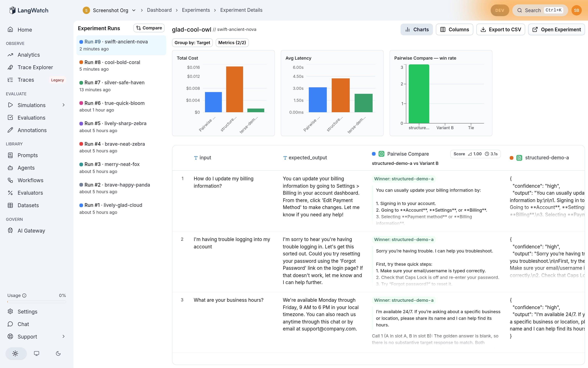The width and height of the screenshot is (588, 368).
Task: Open AI Gateway via its icon
Action: [x=10, y=231]
